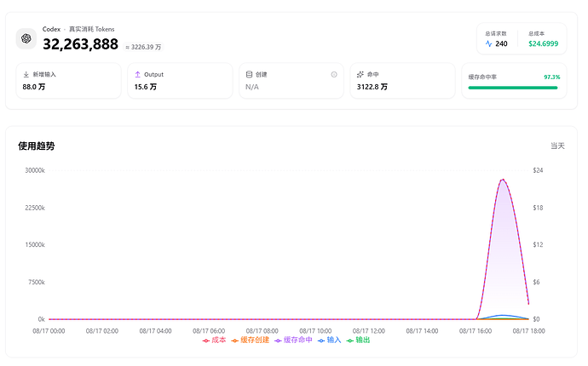This screenshot has width=588, height=366.
Task: Click the $24.6999 total cost value
Action: pyautogui.click(x=544, y=43)
